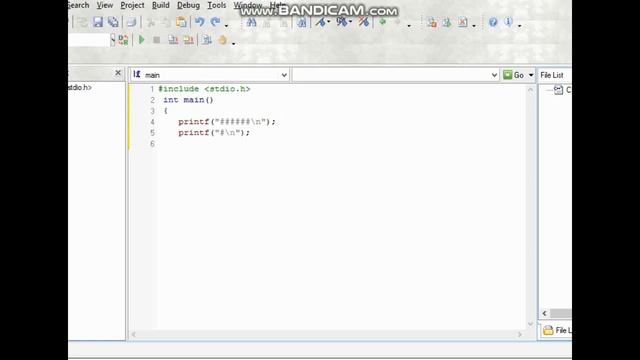The width and height of the screenshot is (640, 360).
Task: Click the Cut scissors icon
Action: (151, 22)
